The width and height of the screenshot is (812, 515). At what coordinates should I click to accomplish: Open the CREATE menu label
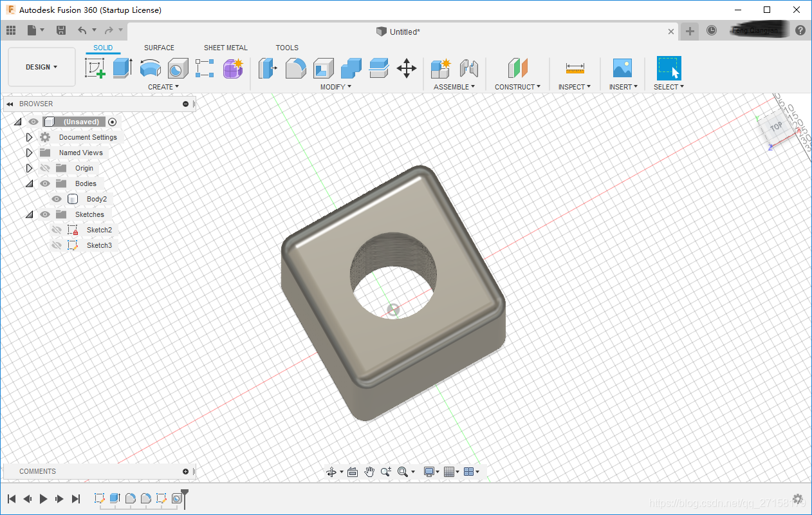coord(163,87)
